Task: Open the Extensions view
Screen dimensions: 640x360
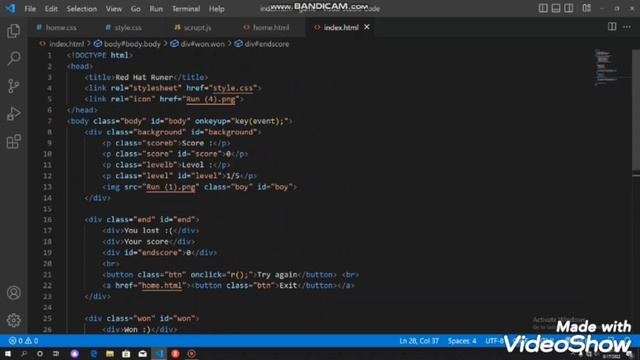Action: [x=13, y=142]
